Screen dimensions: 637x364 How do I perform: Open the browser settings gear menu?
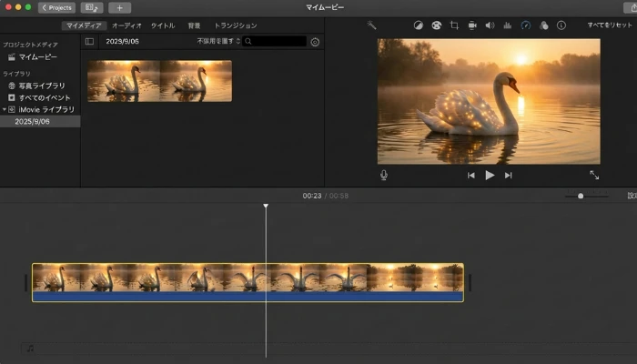315,42
